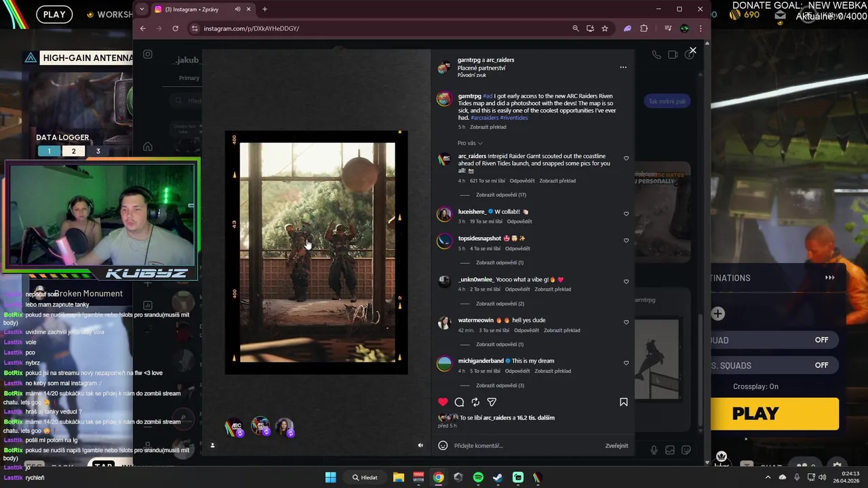Toggle the reel sound speaker icon
Screen dimensions: 868x488
click(420, 445)
